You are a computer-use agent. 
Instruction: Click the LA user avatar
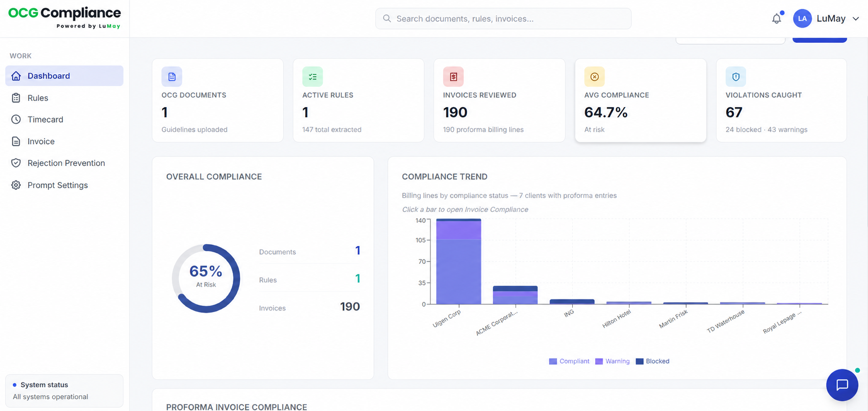[x=802, y=19]
